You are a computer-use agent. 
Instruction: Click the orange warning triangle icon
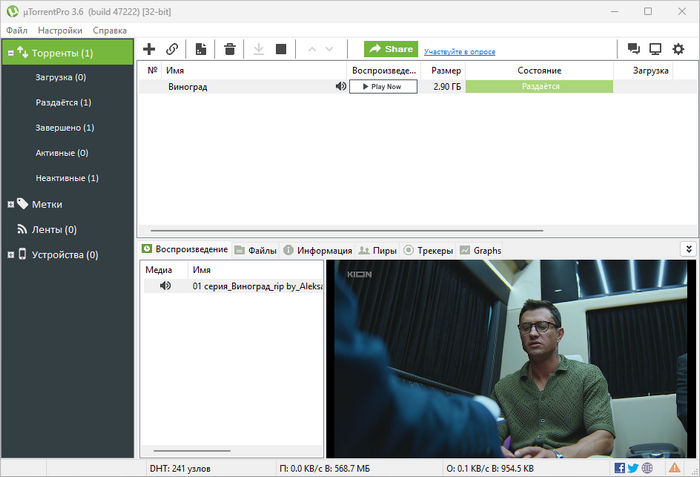click(x=674, y=468)
